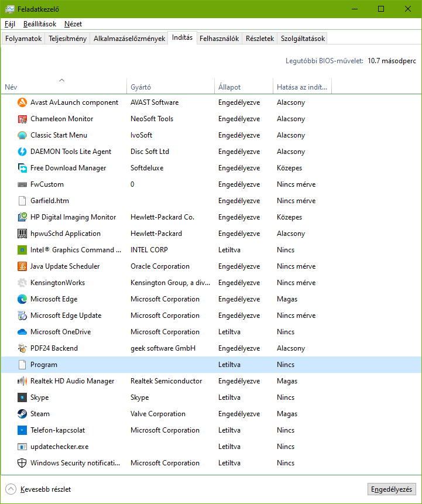This screenshot has width=422, height=504.
Task: Click NeoSoft Tools publisher cell
Action: click(152, 119)
